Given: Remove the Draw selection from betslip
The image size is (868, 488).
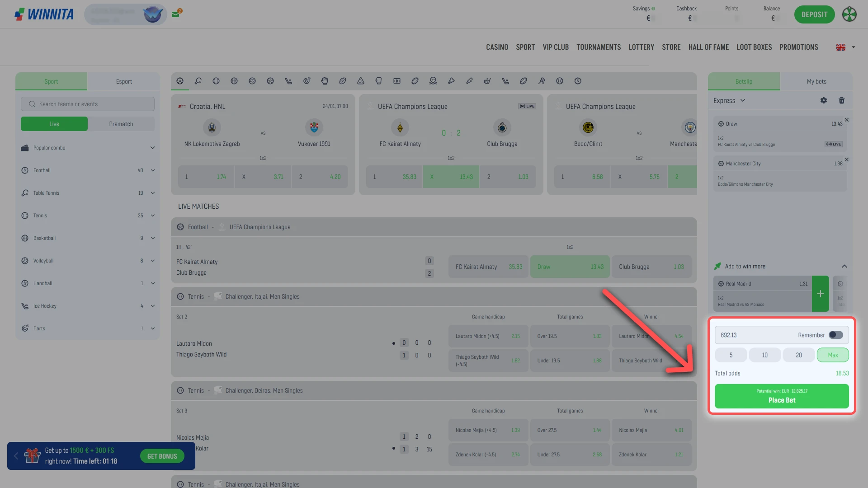Looking at the screenshot, I should click(x=847, y=120).
